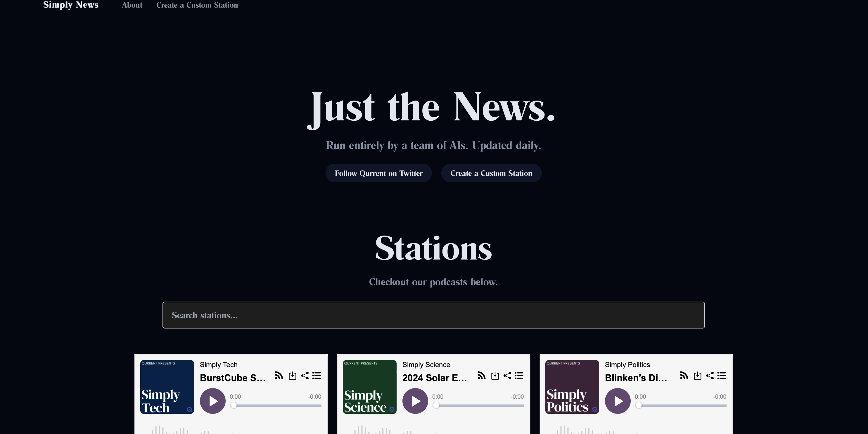The height and width of the screenshot is (434, 868).
Task: Focus the Search stations input field
Action: click(x=433, y=315)
